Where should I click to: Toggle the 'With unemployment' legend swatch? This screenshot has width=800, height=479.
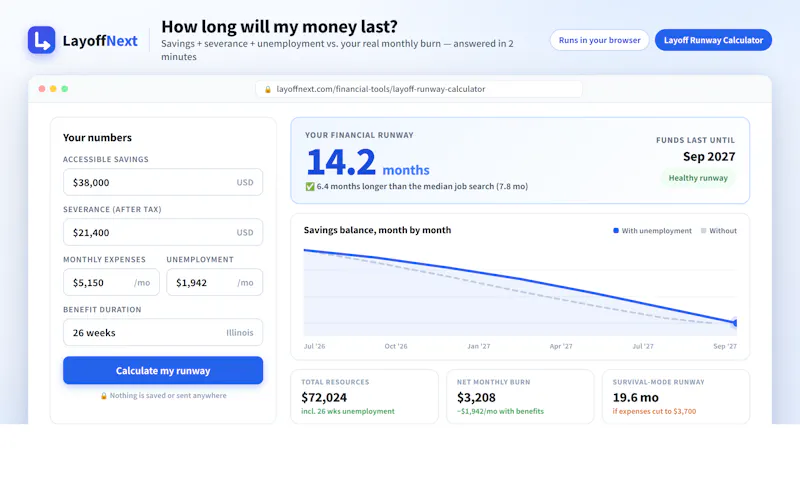[x=616, y=231]
